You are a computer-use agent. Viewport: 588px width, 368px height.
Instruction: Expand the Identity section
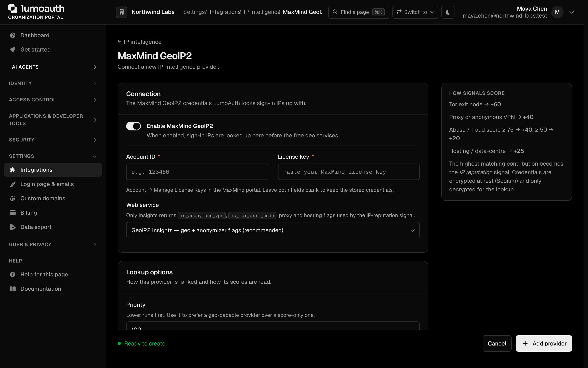pos(53,83)
